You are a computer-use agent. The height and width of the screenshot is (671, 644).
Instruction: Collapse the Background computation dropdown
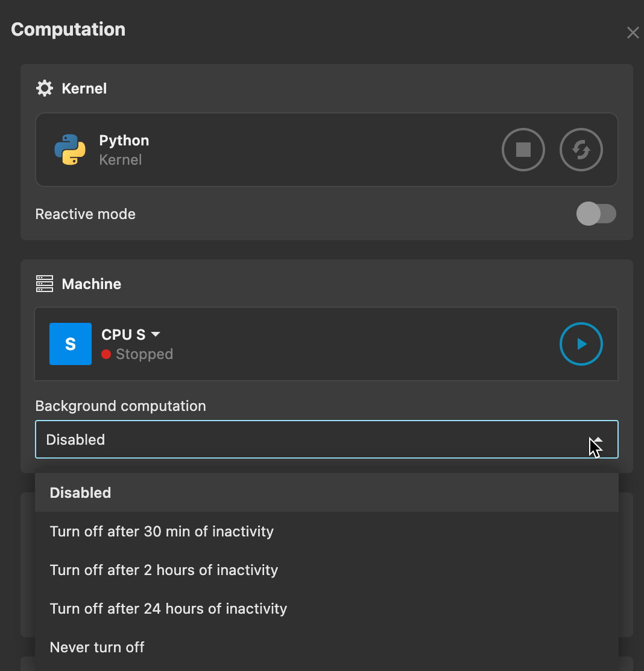596,439
